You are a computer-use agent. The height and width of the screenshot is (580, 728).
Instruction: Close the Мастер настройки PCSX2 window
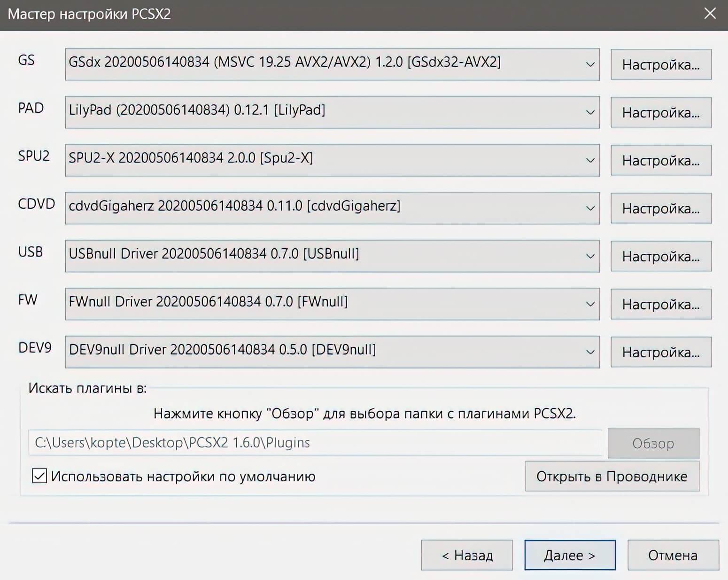(710, 14)
